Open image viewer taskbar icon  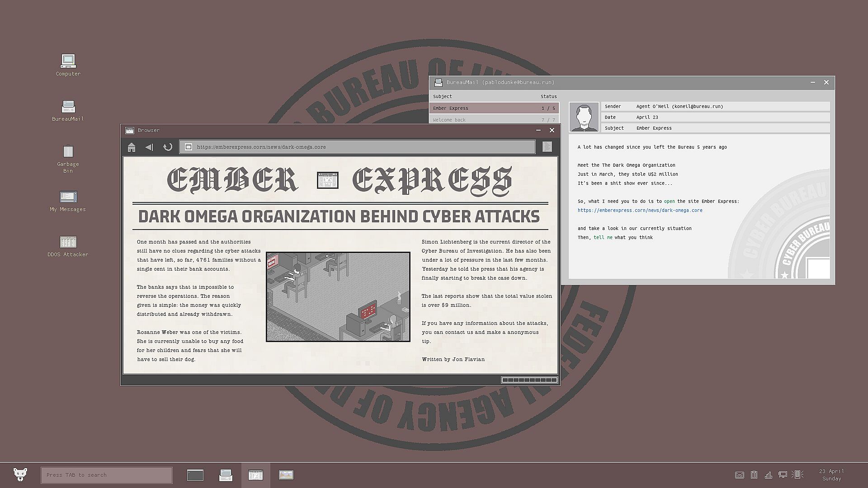point(286,475)
